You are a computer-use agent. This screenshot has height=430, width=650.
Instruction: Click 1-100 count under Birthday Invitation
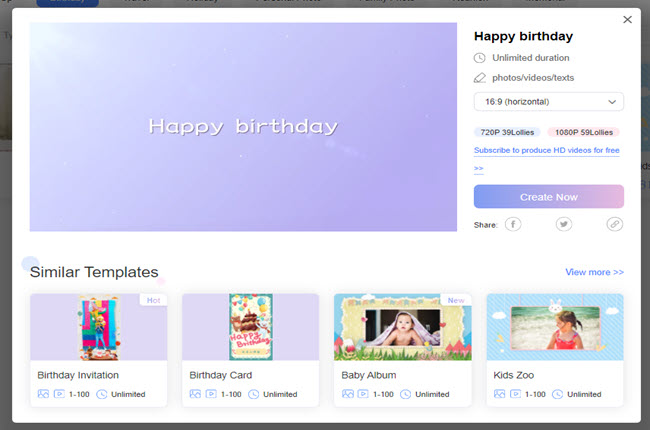pyautogui.click(x=79, y=394)
